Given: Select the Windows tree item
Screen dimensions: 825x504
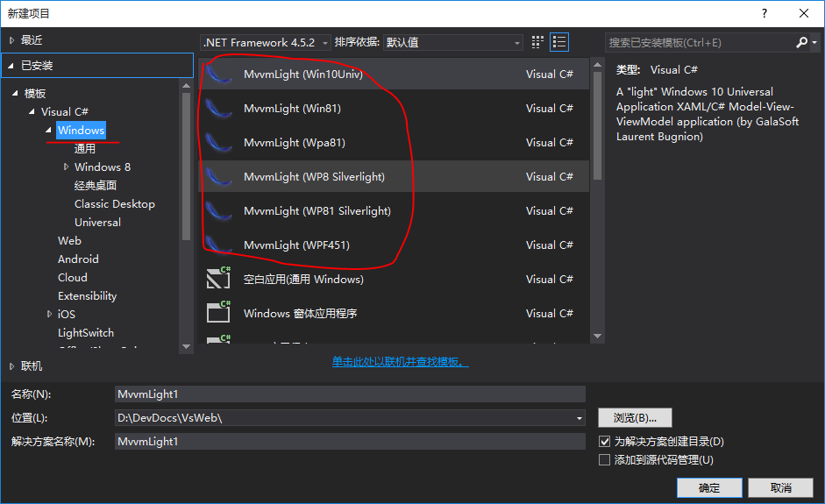Looking at the screenshot, I should pyautogui.click(x=81, y=131).
